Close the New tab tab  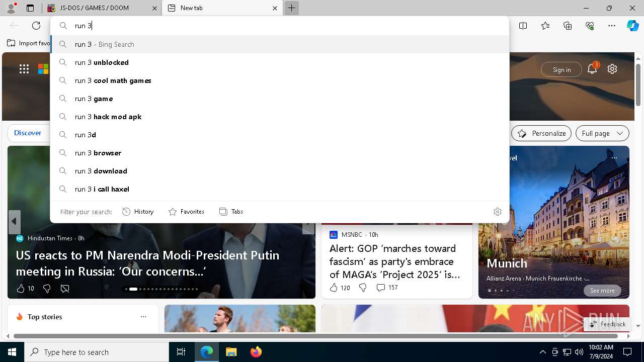(275, 8)
